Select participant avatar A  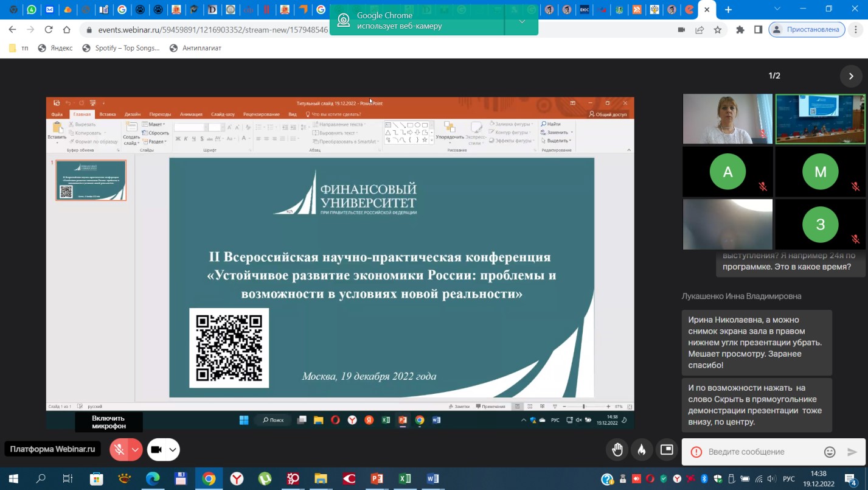727,172
